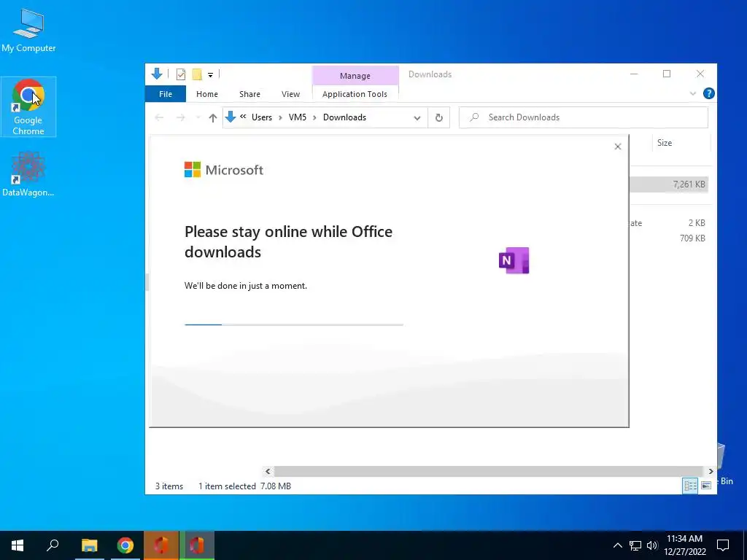The height and width of the screenshot is (560, 747).
Task: Select the 7,261 KB file row
Action: click(x=669, y=184)
